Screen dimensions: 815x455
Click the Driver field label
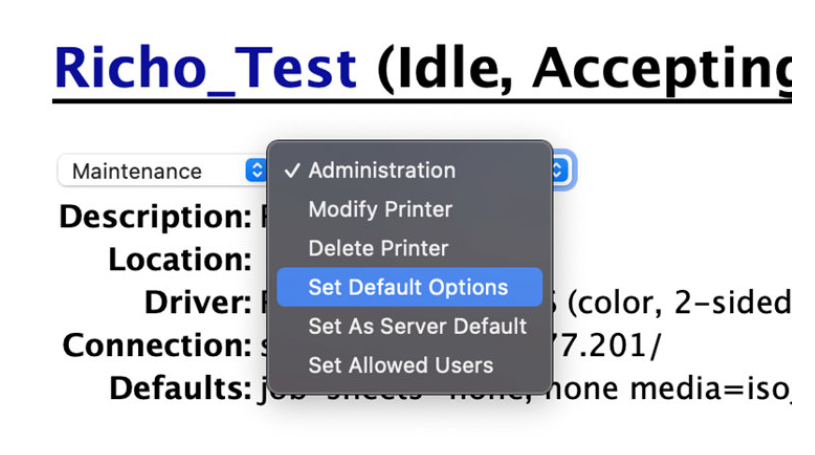point(197,301)
